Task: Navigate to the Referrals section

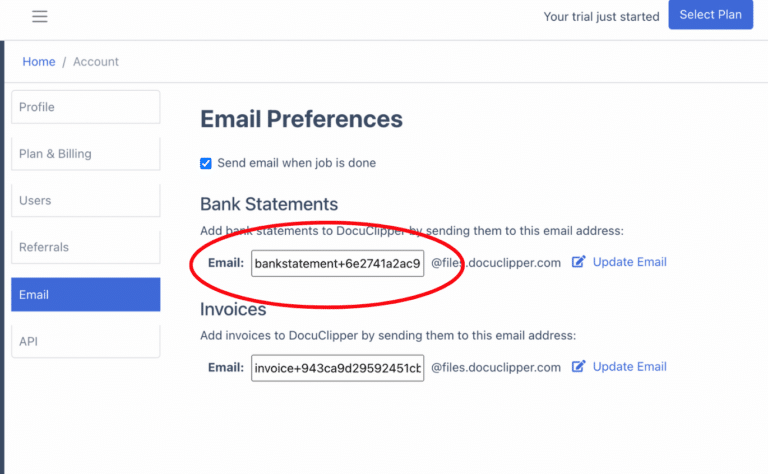Action: point(85,247)
